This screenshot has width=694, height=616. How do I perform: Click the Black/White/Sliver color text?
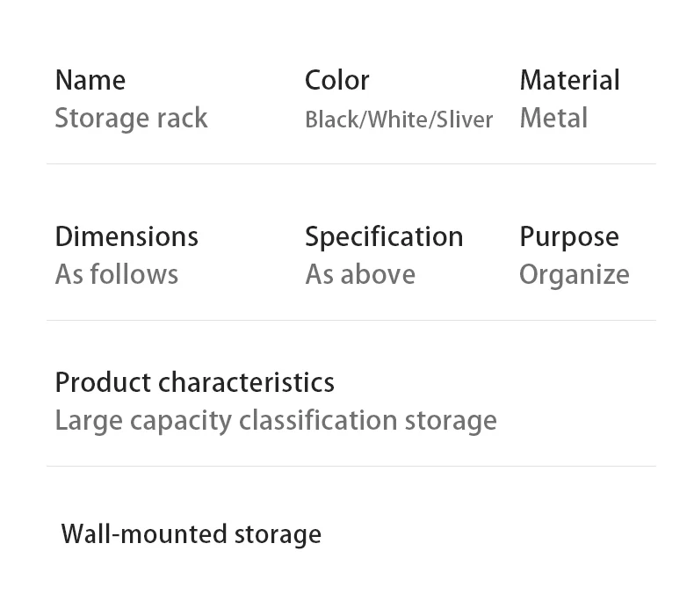[x=399, y=120]
